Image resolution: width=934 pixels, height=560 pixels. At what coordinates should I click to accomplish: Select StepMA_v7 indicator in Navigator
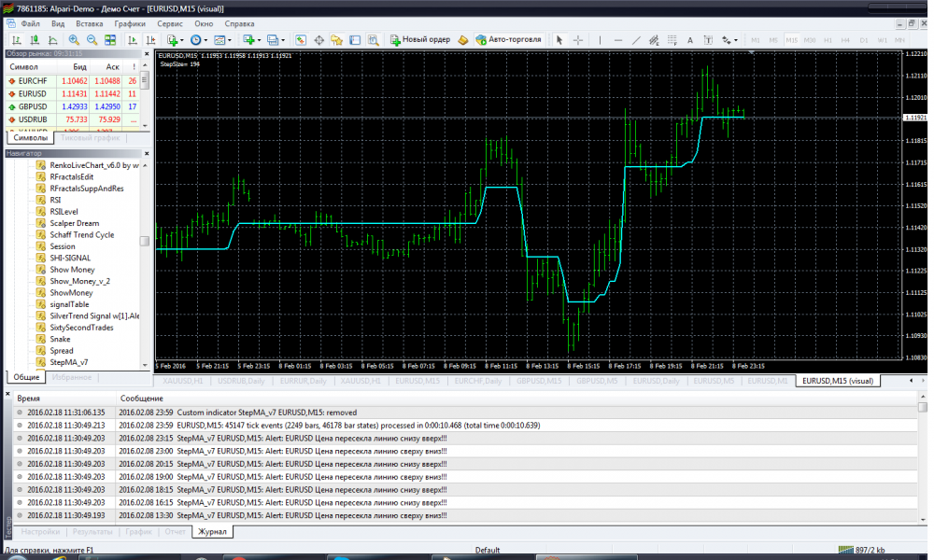[69, 362]
